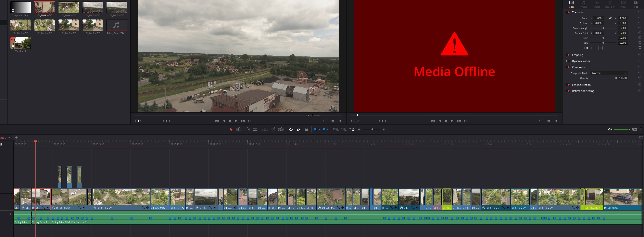
Task: Open timeline viewer transform overlay dropdown
Action: point(358,121)
